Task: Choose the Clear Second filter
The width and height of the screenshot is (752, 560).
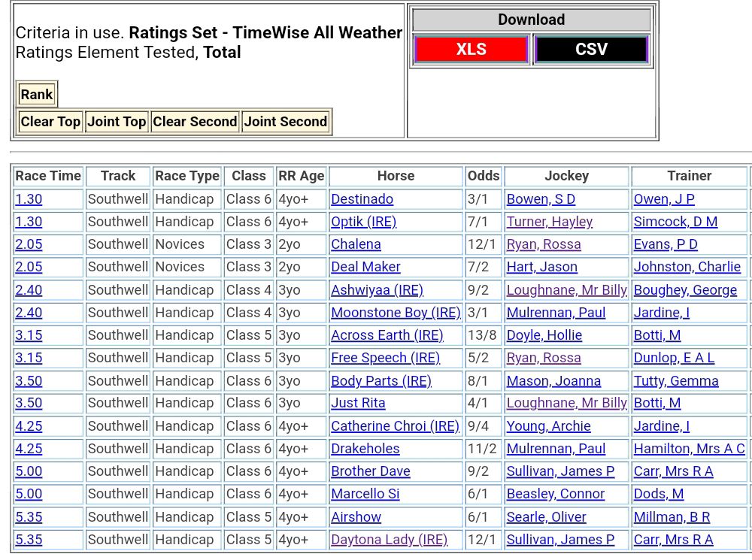Action: [195, 122]
